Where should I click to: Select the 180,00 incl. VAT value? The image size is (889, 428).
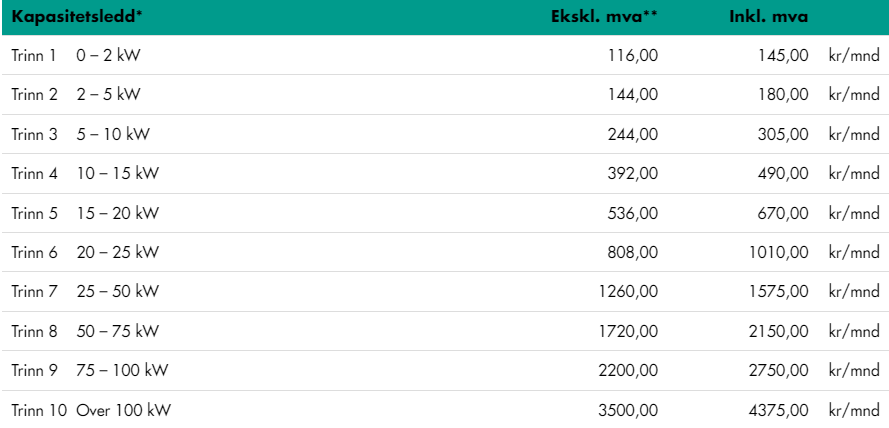tap(785, 94)
